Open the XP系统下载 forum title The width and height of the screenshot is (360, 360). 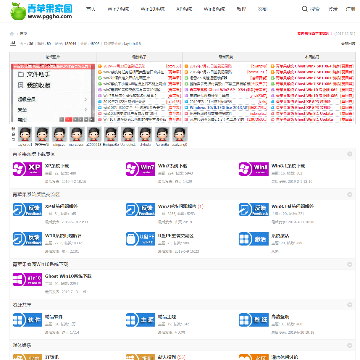[57, 166]
